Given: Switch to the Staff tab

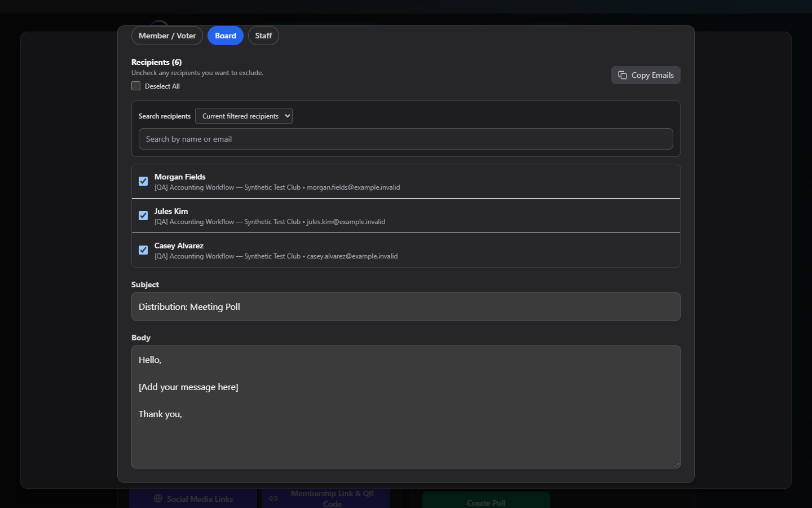Looking at the screenshot, I should 263,36.
